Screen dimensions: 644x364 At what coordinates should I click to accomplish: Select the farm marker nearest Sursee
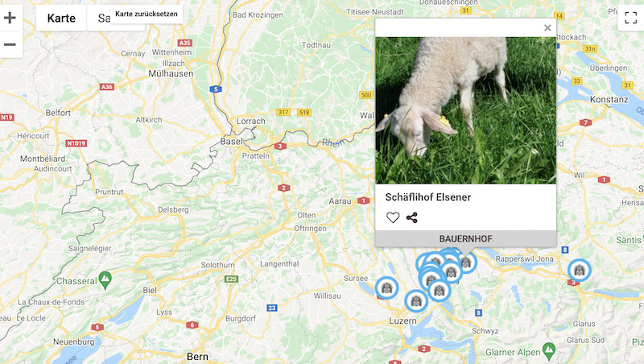pos(386,287)
